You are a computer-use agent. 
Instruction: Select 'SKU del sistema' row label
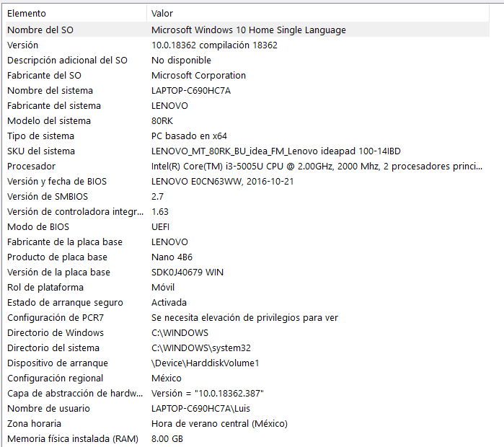[x=41, y=151]
